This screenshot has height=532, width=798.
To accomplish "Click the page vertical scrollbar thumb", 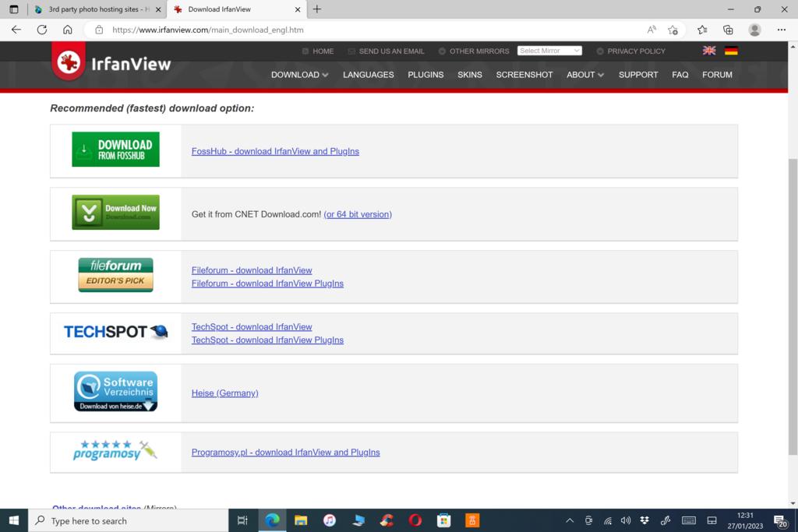I will (793, 307).
